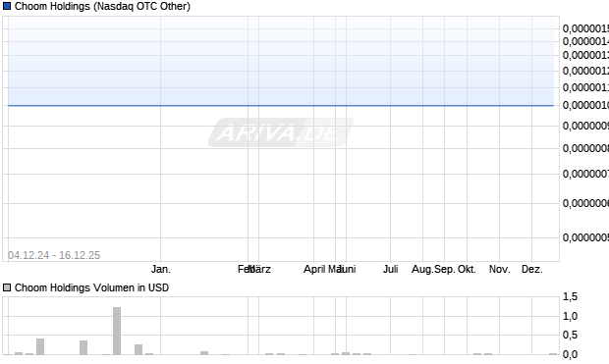Viewport: 609px width, 364px height.
Task: Click the '1,5' volume axis value
Action: point(570,297)
